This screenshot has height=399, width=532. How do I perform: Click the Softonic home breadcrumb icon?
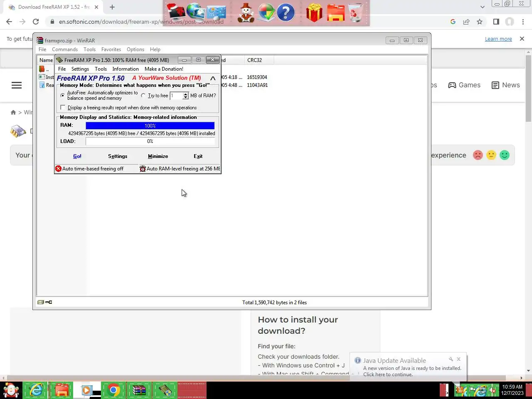tap(13, 112)
